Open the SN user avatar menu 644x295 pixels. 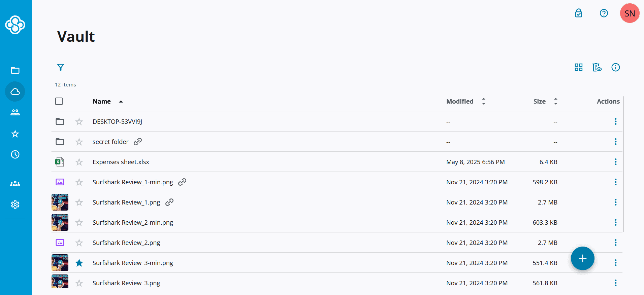[630, 13]
